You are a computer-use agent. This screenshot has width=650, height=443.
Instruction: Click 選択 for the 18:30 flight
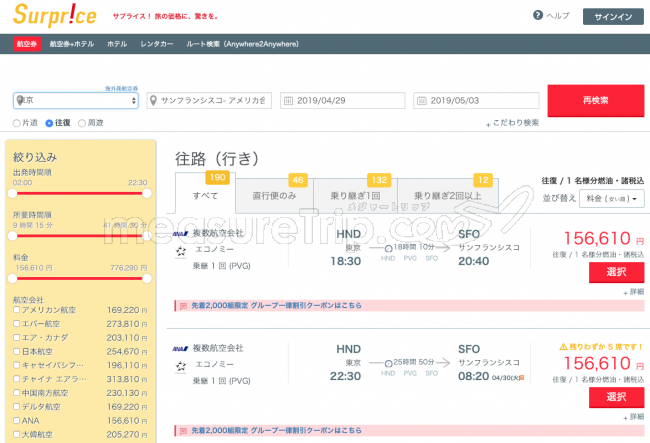(616, 272)
